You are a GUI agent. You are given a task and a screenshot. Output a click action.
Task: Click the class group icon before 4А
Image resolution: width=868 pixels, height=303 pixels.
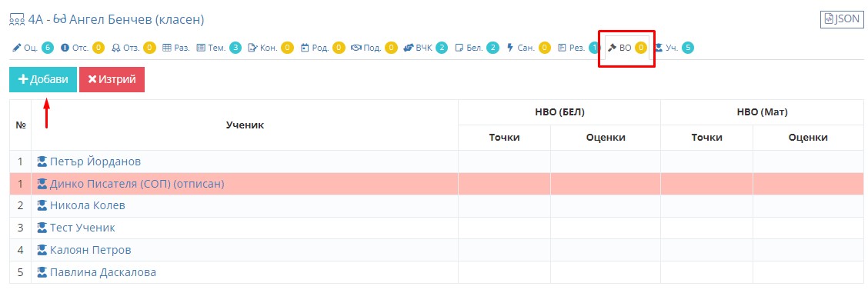click(17, 21)
